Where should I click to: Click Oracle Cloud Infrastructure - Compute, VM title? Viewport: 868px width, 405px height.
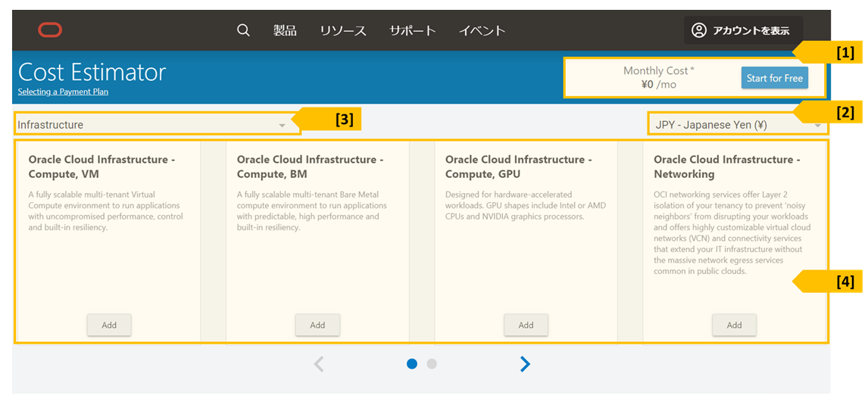(101, 167)
